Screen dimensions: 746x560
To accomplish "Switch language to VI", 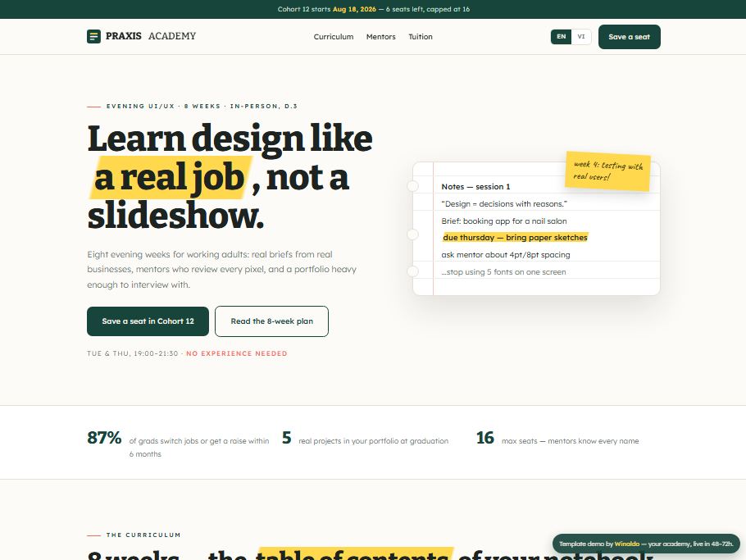I will 581,37.
